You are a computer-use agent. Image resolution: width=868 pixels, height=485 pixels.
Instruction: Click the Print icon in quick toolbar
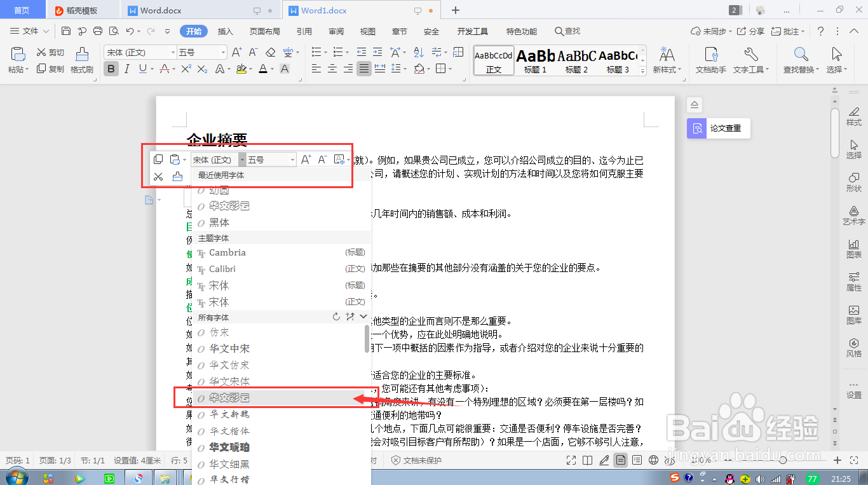coord(98,31)
